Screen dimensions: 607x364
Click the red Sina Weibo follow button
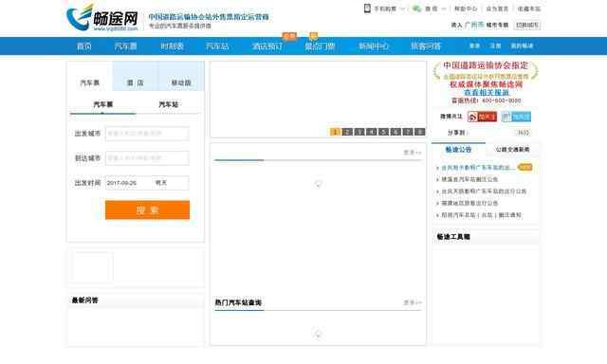tap(482, 117)
